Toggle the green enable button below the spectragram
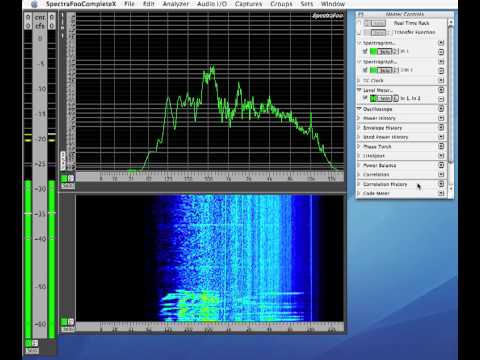The height and width of the screenshot is (360, 480). tap(64, 322)
